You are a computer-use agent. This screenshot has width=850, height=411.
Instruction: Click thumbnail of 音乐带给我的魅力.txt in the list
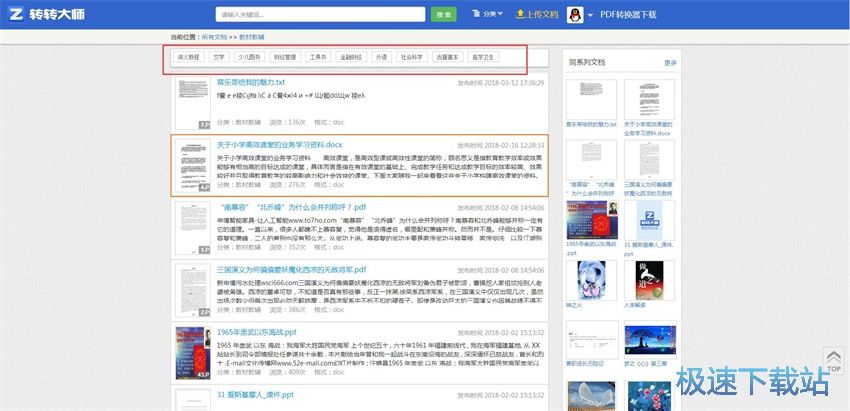[x=193, y=102]
